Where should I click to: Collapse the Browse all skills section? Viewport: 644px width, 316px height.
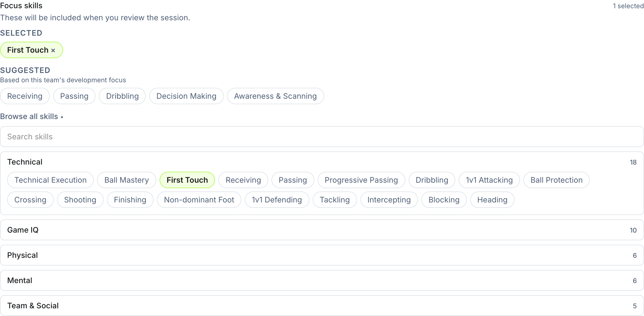click(32, 116)
